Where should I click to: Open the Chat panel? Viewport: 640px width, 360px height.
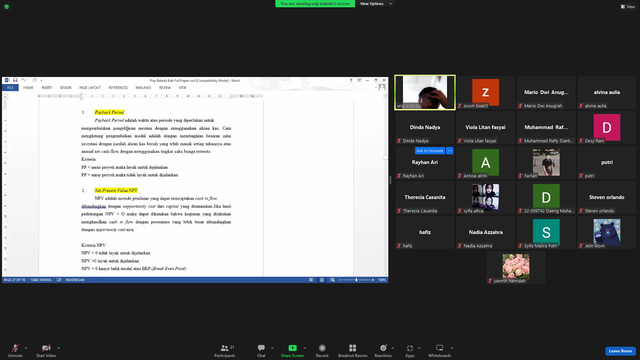[x=261, y=350]
